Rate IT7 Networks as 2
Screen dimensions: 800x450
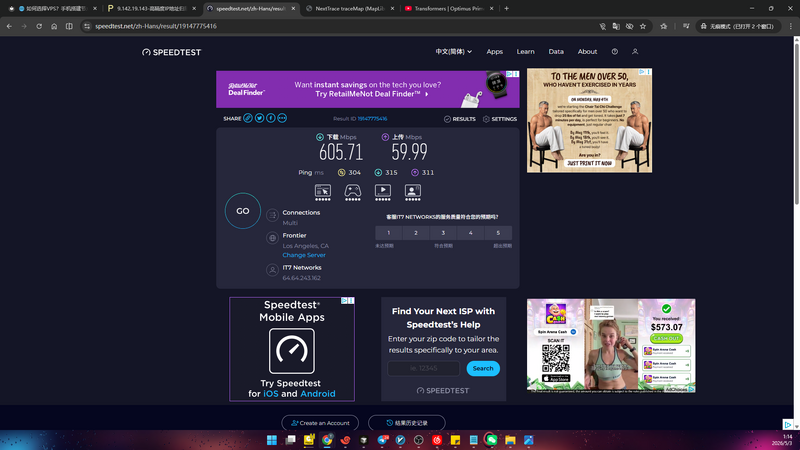tap(416, 233)
